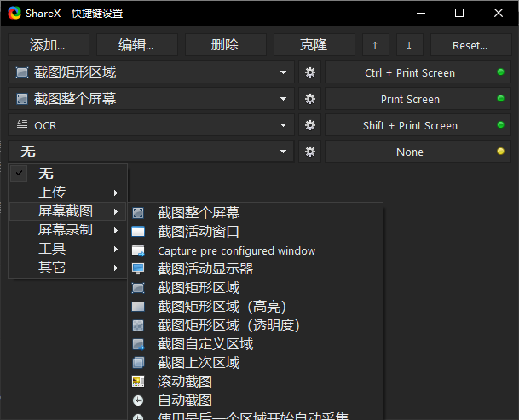The image size is (519, 420).
Task: Open the OCR task dropdown
Action: 151,125
